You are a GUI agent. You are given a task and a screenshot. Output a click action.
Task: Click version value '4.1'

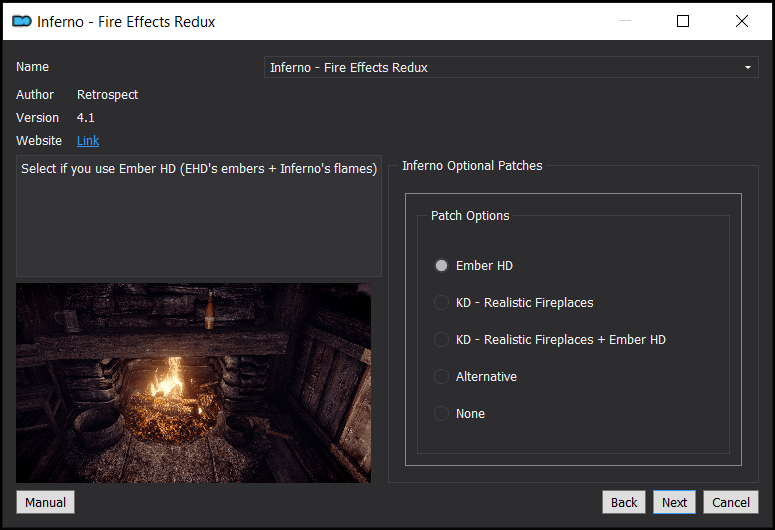point(86,118)
